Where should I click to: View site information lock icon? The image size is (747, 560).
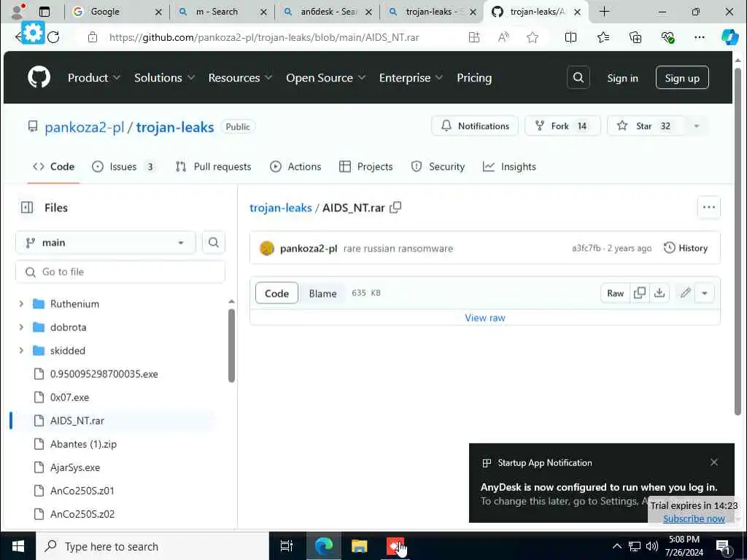click(93, 37)
